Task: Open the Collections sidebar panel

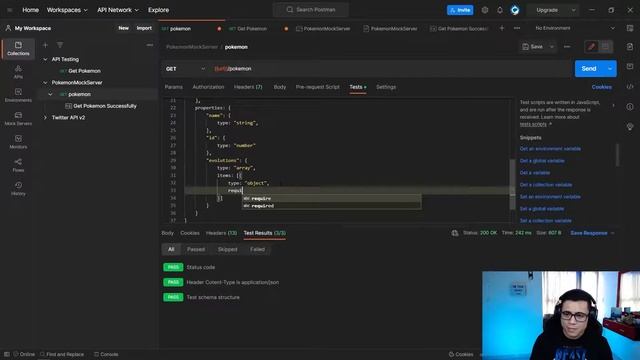Action: pyautogui.click(x=18, y=48)
